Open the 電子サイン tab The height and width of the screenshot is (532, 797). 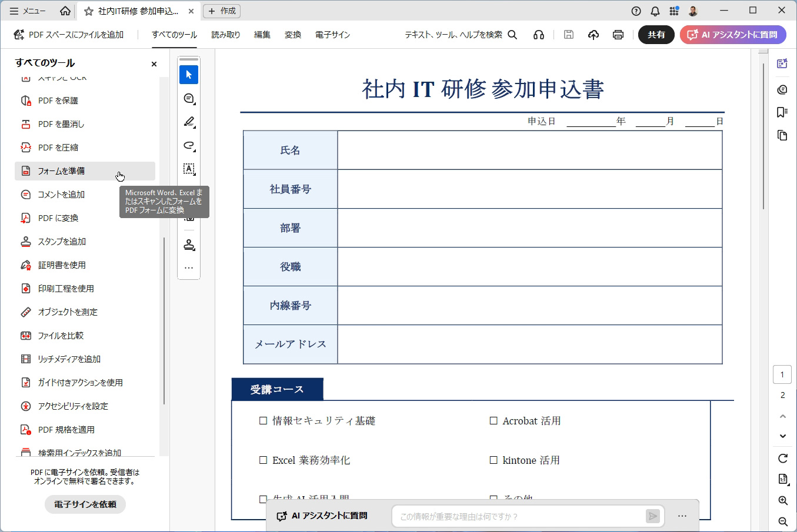332,35
